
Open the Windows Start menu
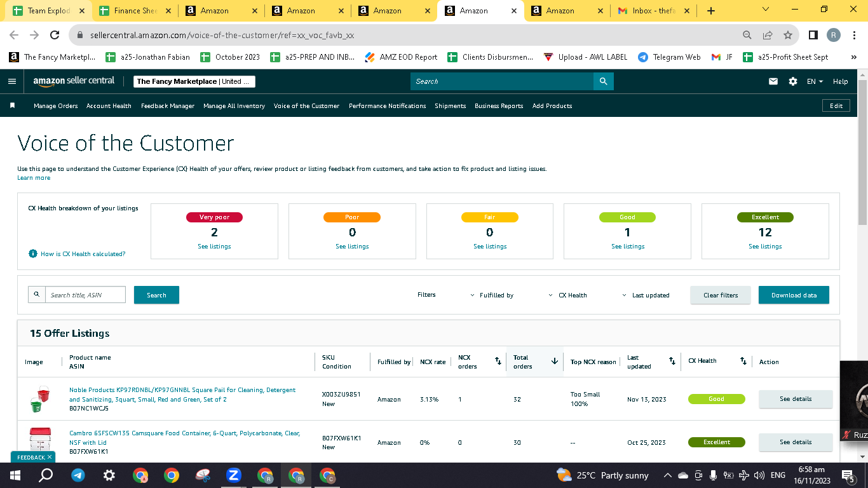(x=15, y=475)
